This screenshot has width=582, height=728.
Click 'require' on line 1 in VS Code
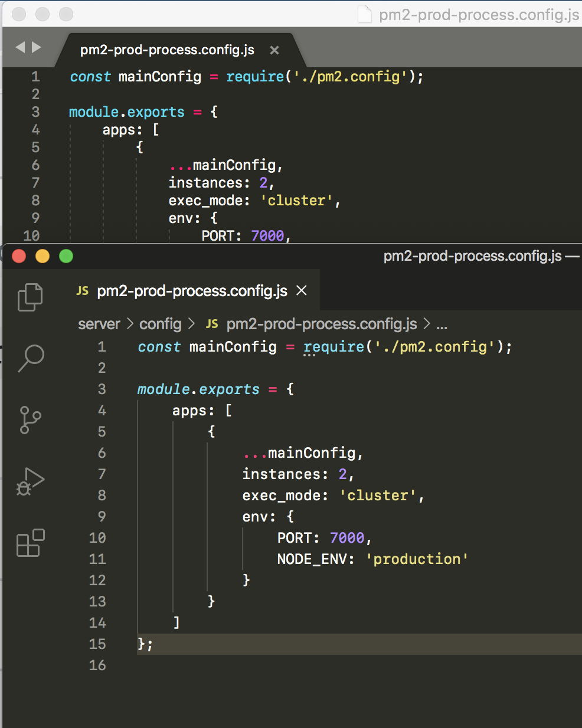pyautogui.click(x=334, y=347)
